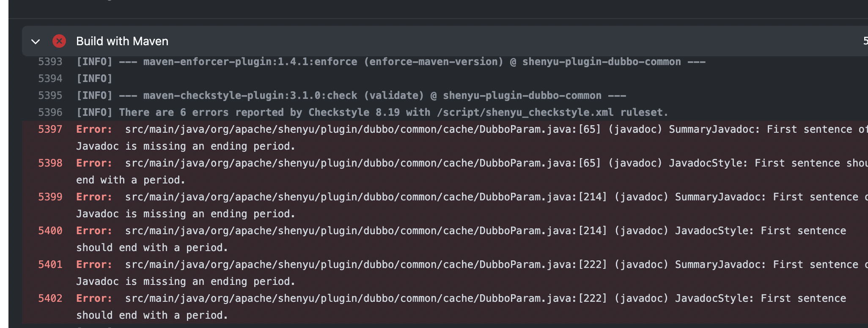868x328 pixels.
Task: Select error line number 5398
Action: tap(50, 163)
